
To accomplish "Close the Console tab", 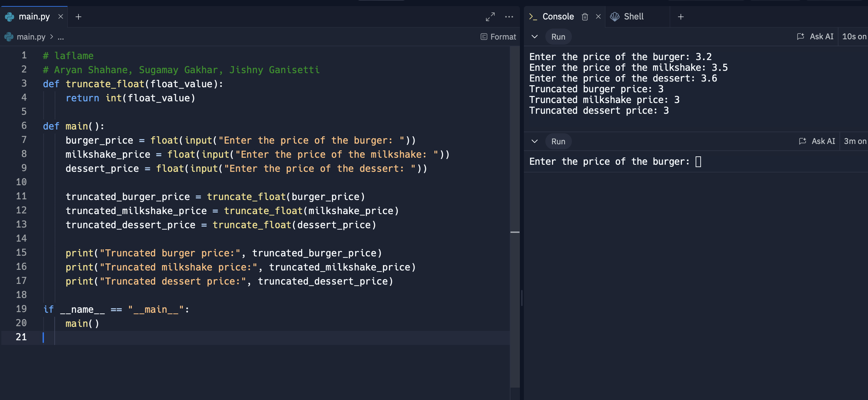I will point(598,16).
